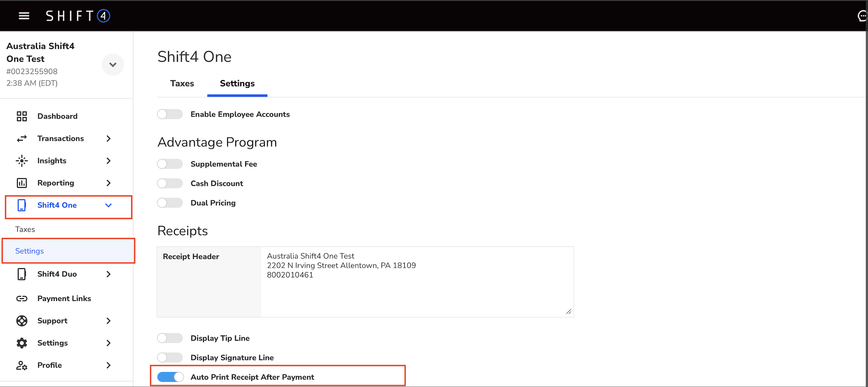Expand the Support submenu chevron
The image size is (868, 387).
tap(108, 321)
